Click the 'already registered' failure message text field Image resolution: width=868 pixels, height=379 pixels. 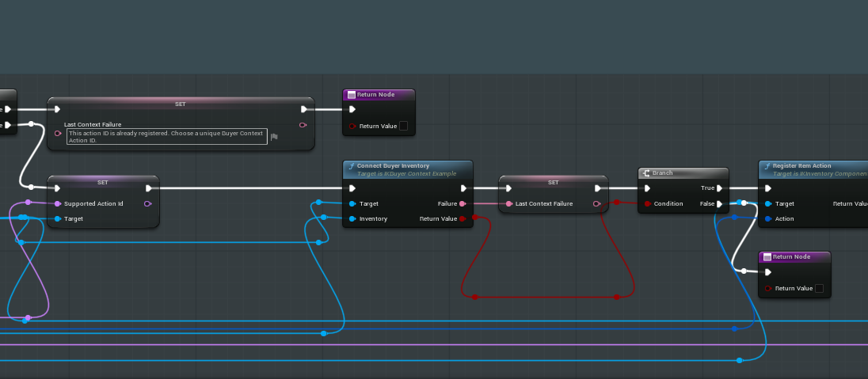coord(167,137)
